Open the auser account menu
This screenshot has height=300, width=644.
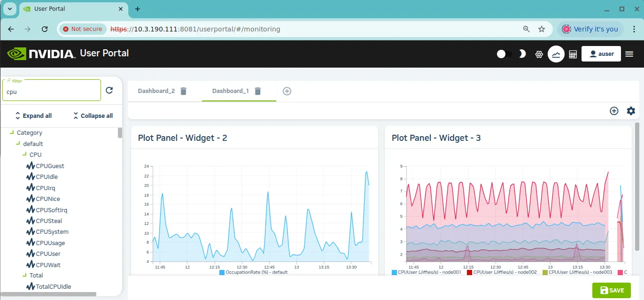point(601,54)
